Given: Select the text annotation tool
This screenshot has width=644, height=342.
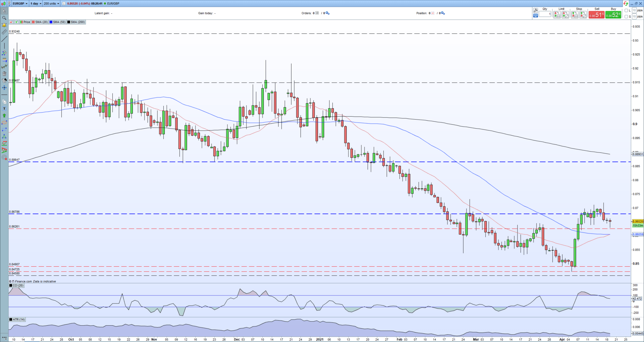Looking at the screenshot, I should click(4, 109).
